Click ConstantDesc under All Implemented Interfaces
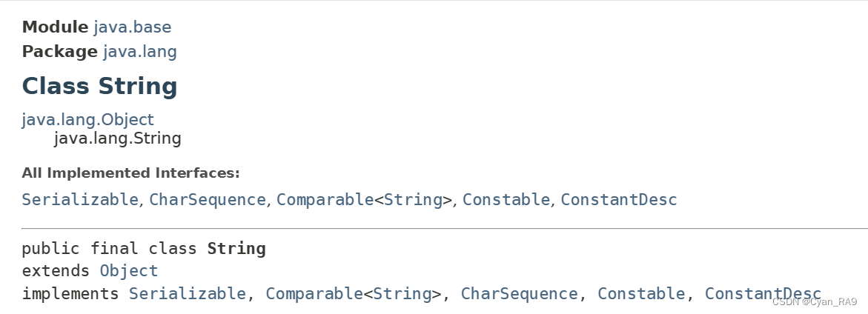 tap(619, 199)
